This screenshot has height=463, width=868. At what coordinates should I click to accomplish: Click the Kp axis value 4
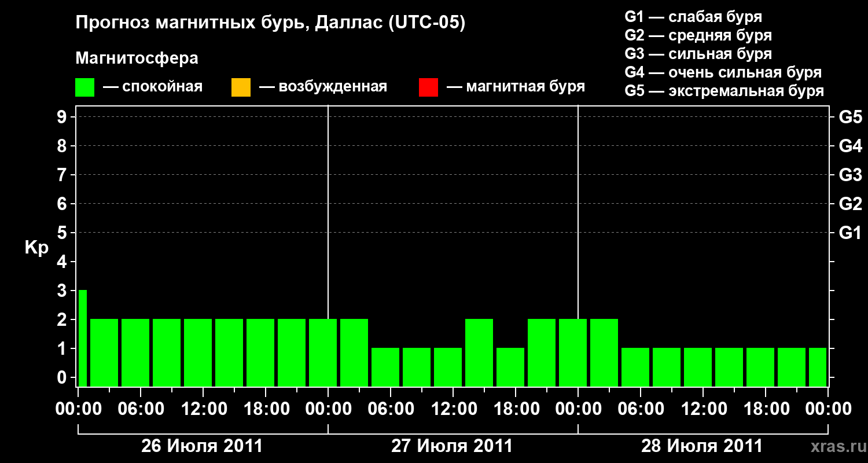click(62, 262)
